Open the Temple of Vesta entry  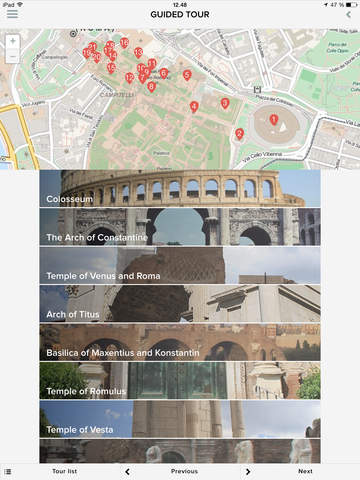pyautogui.click(x=180, y=419)
